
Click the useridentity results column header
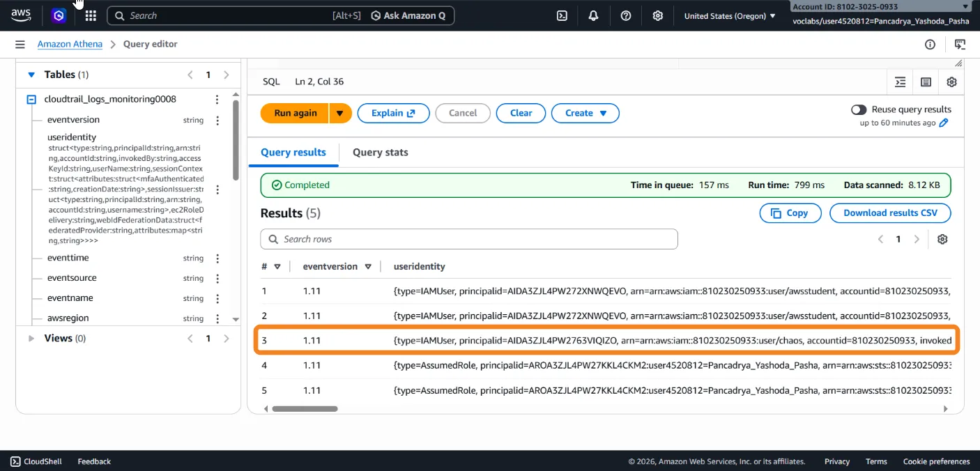pyautogui.click(x=419, y=266)
